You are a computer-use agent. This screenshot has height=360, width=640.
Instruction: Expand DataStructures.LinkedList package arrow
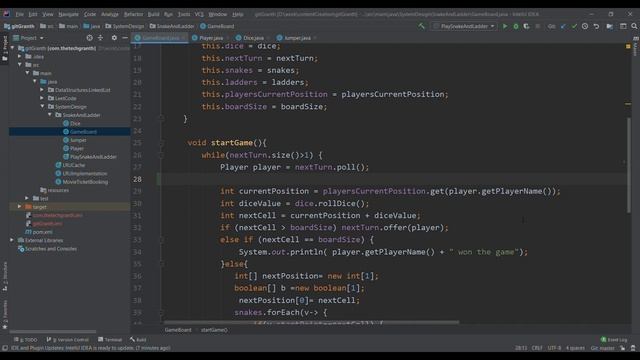(x=42, y=90)
